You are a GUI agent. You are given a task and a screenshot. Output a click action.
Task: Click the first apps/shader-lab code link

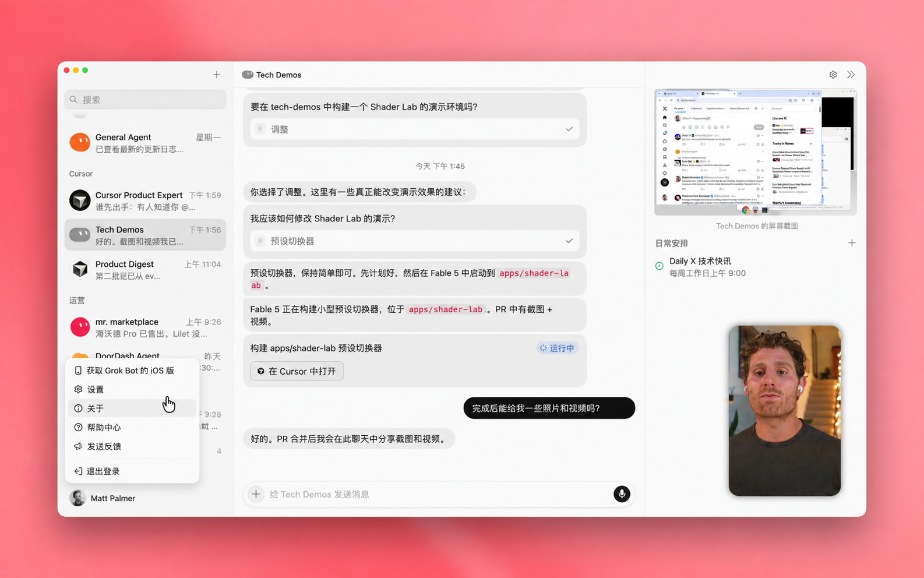point(534,273)
